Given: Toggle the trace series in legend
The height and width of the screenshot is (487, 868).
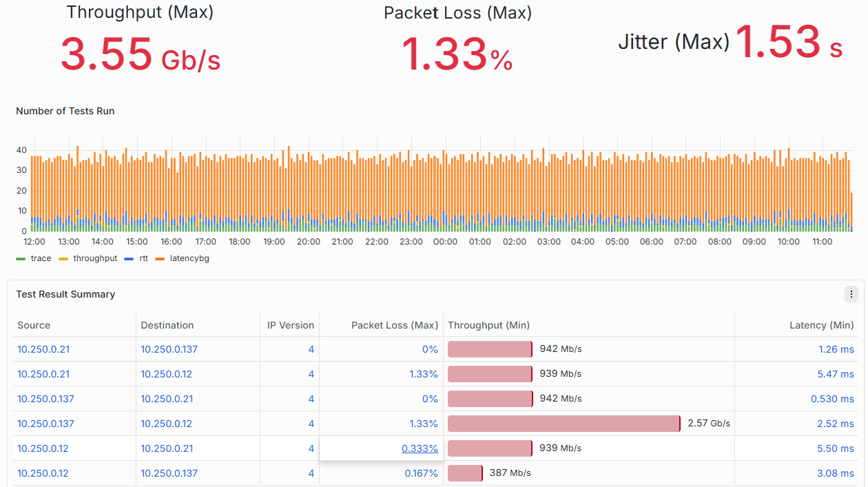Looking at the screenshot, I should point(34,258).
